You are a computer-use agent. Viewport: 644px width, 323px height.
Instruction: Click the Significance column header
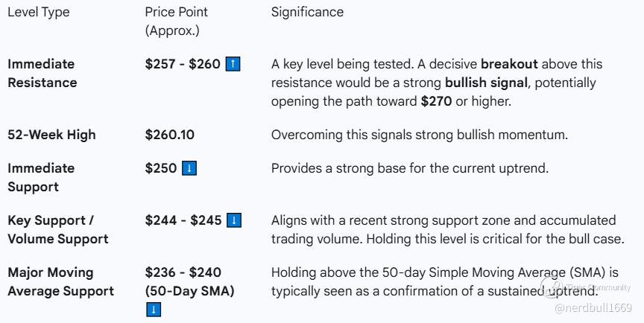[x=307, y=12]
